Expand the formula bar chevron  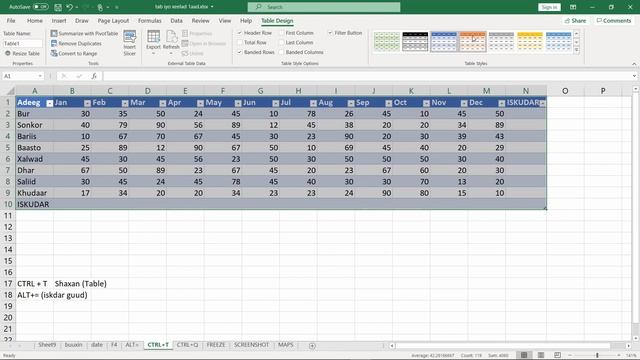[634, 76]
